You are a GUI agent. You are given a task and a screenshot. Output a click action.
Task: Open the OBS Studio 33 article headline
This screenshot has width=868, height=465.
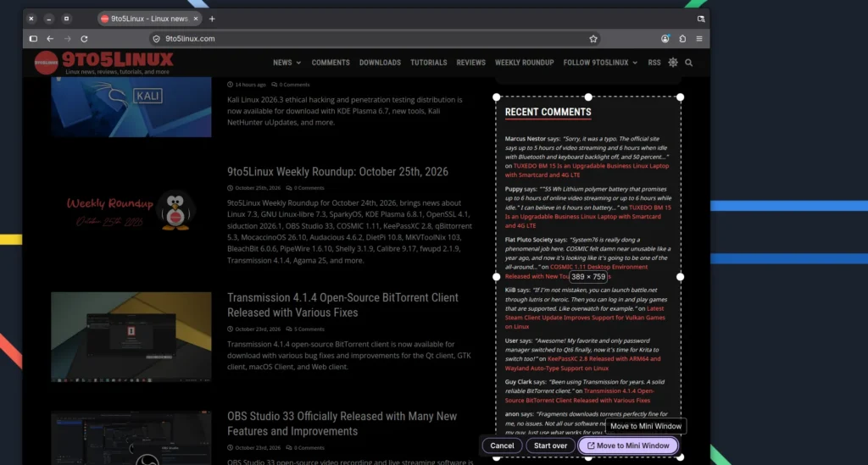(342, 423)
